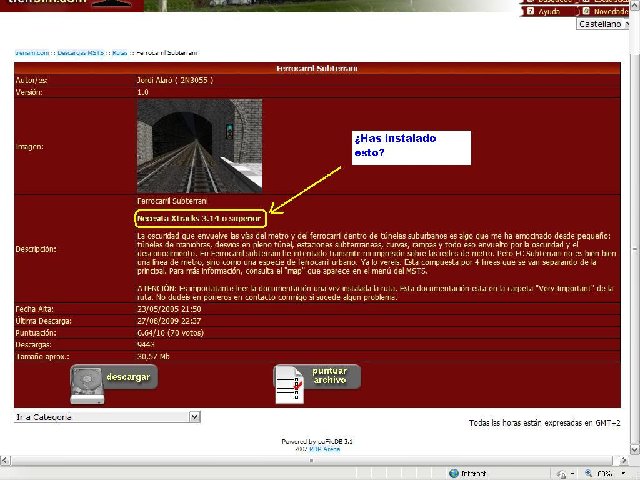Click the question mark icon beside Ayuda

pyautogui.click(x=529, y=11)
